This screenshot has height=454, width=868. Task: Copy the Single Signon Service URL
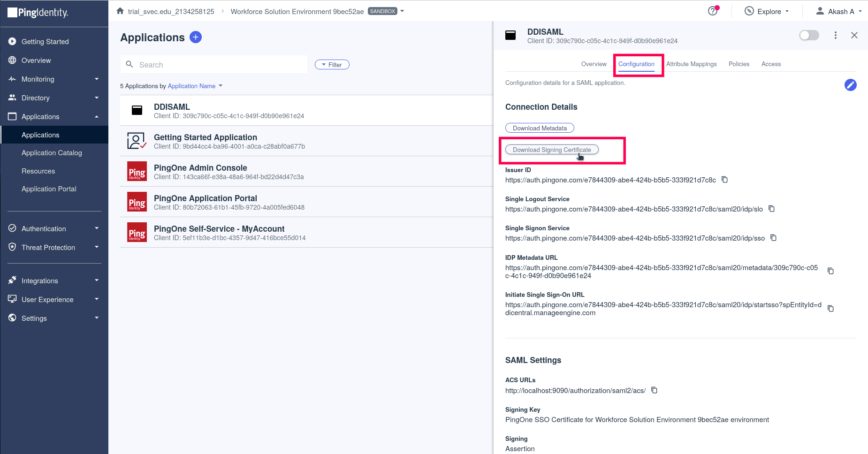coord(774,238)
